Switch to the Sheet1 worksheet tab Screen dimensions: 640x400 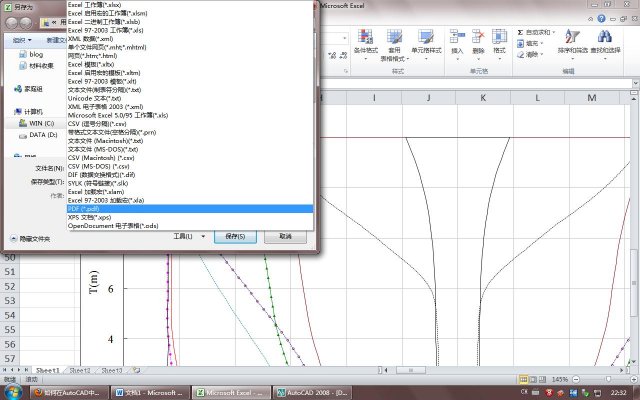tap(46, 370)
